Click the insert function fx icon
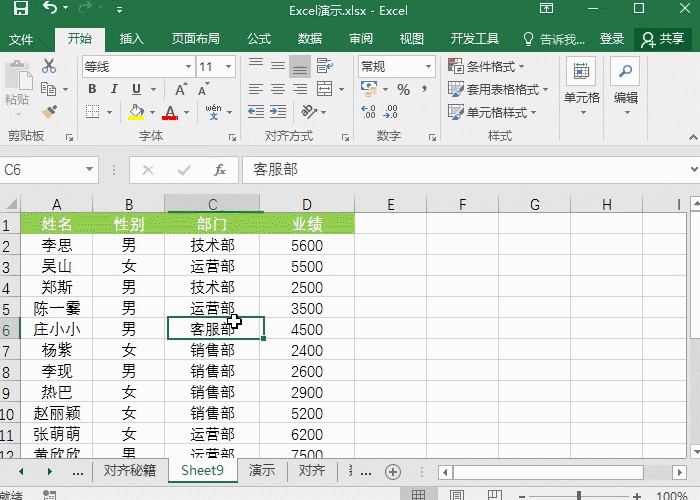 [220, 170]
